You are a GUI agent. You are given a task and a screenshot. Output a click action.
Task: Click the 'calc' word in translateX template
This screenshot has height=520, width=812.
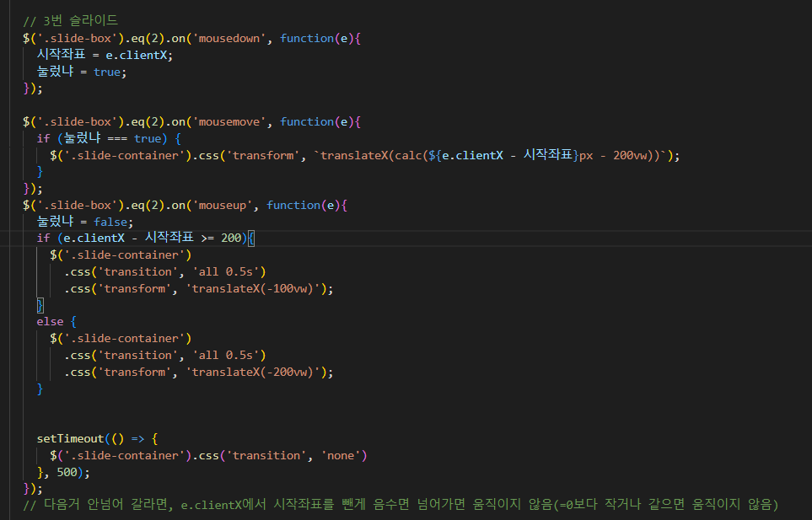[408, 156]
